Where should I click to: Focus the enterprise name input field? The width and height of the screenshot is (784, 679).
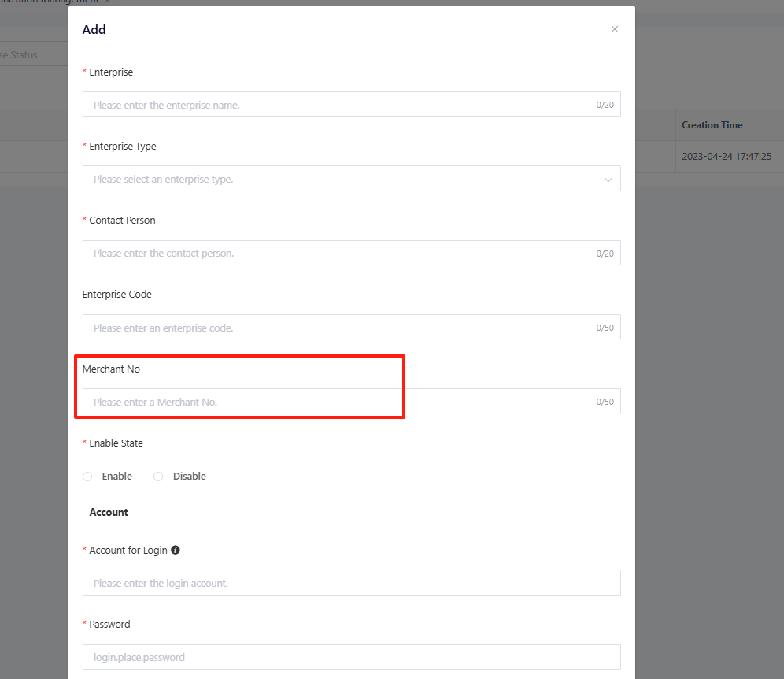click(x=338, y=105)
